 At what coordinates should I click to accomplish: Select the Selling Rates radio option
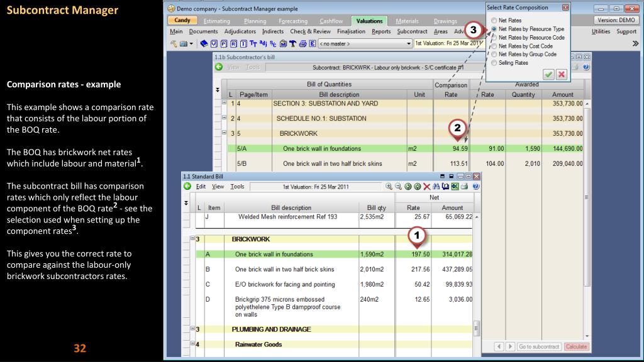click(494, 63)
